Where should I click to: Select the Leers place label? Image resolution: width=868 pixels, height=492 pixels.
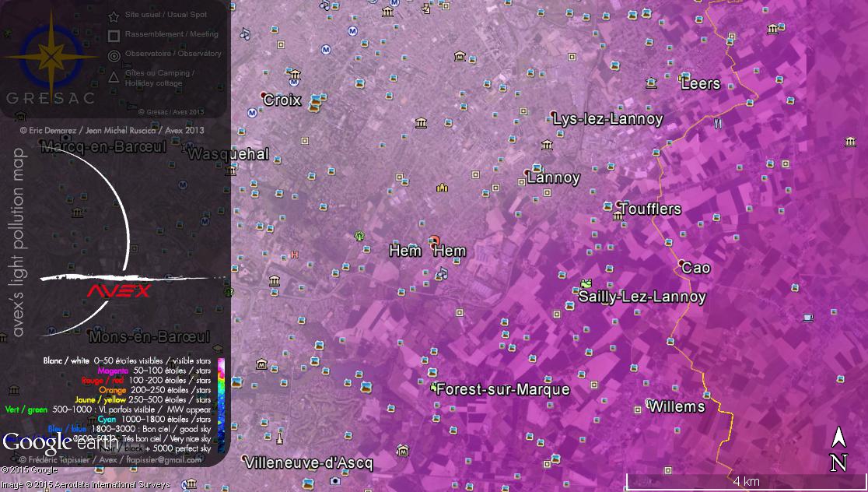[x=701, y=83]
